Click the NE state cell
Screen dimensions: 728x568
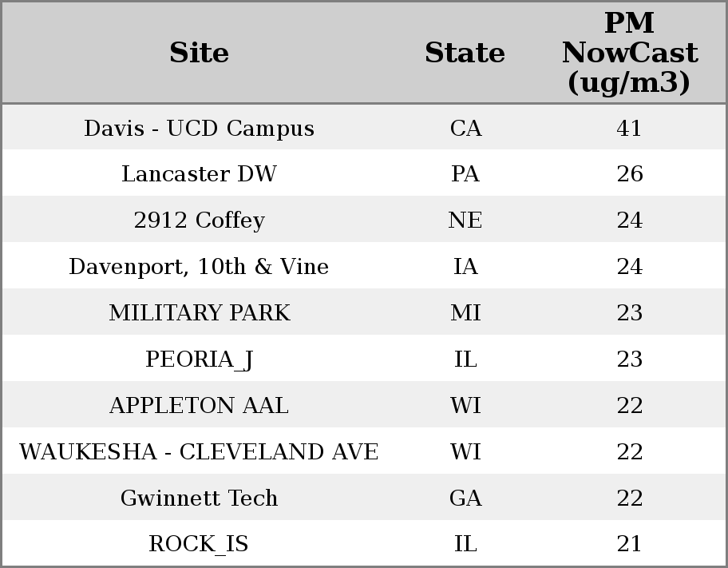[x=465, y=220]
